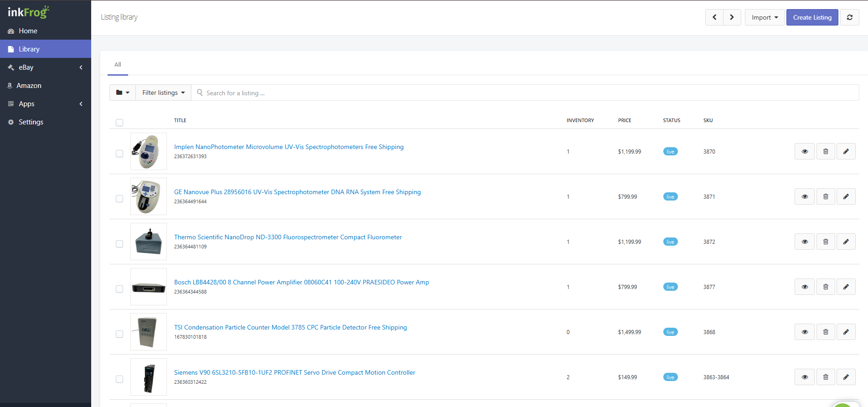Click the Create Listing button

pos(812,17)
